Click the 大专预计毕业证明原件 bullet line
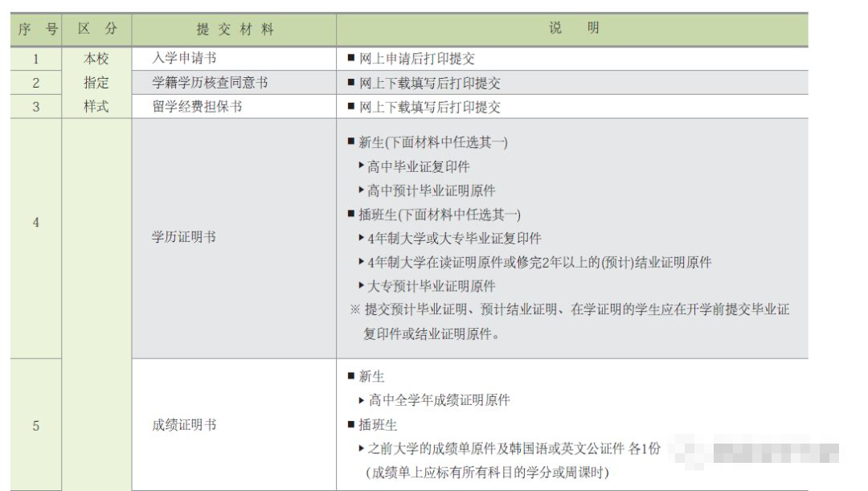 click(x=431, y=286)
